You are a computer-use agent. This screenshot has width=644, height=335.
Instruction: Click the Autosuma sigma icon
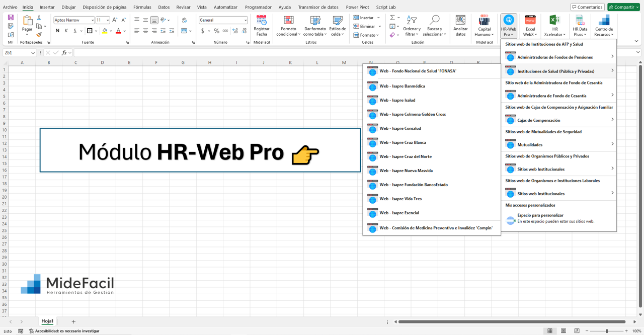[392, 18]
